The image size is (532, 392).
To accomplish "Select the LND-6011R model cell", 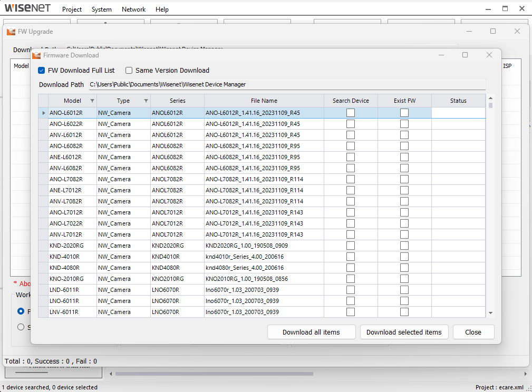I will click(x=73, y=290).
